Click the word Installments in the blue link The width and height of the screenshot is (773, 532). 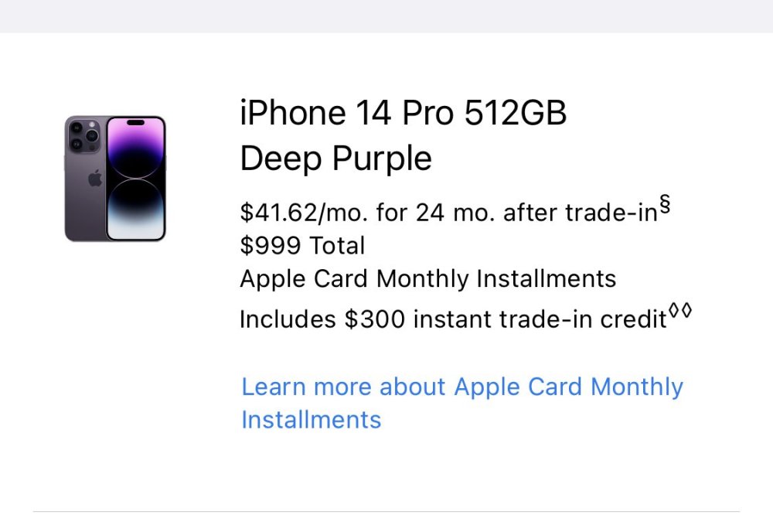coord(311,420)
